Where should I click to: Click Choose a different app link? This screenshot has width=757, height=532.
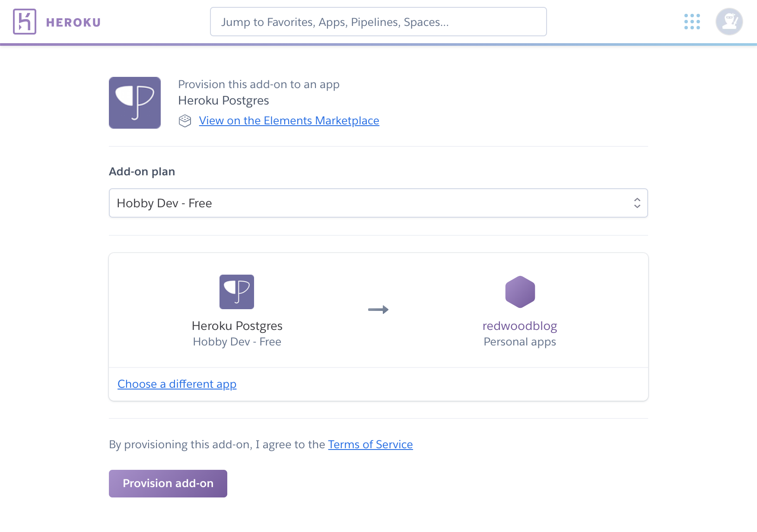coord(177,384)
